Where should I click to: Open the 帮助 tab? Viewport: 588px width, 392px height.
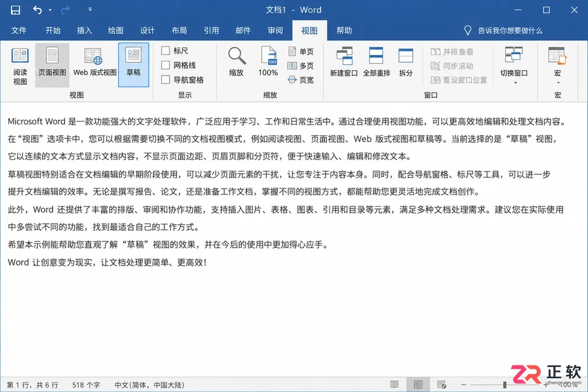344,30
